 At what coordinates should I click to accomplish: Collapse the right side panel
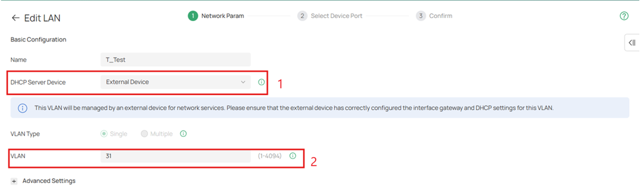(x=633, y=43)
